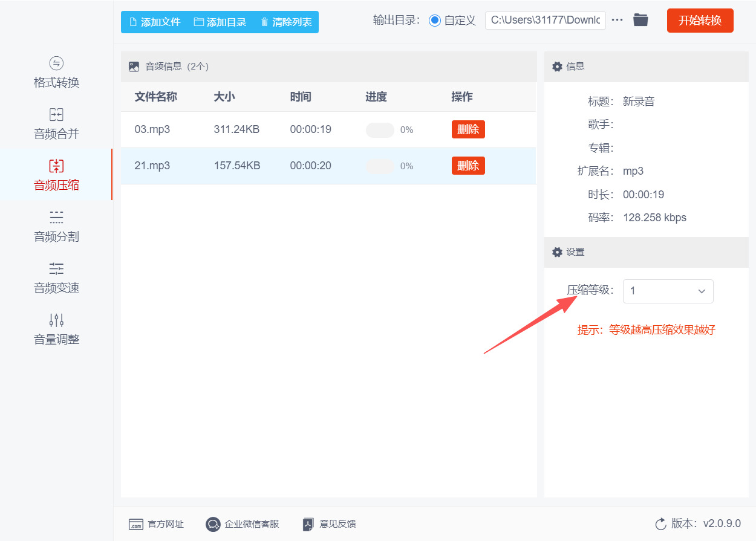Click the version refresh icon
The image size is (756, 541).
660,523
